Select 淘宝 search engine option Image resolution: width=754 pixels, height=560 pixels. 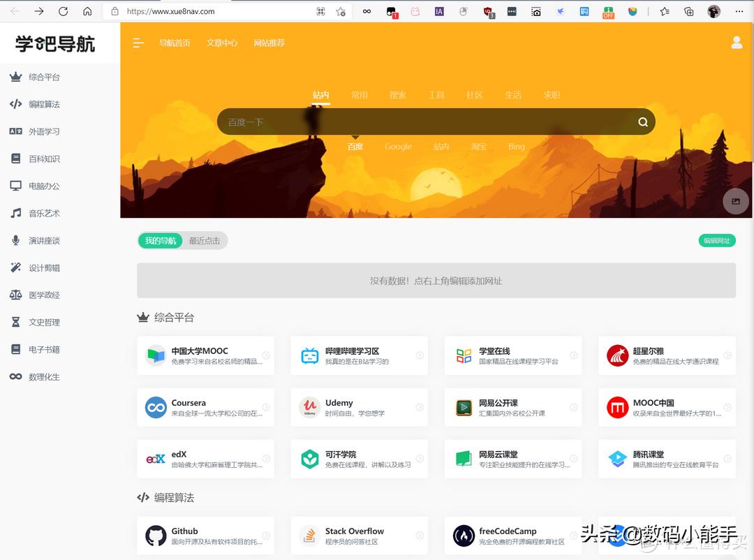(479, 147)
